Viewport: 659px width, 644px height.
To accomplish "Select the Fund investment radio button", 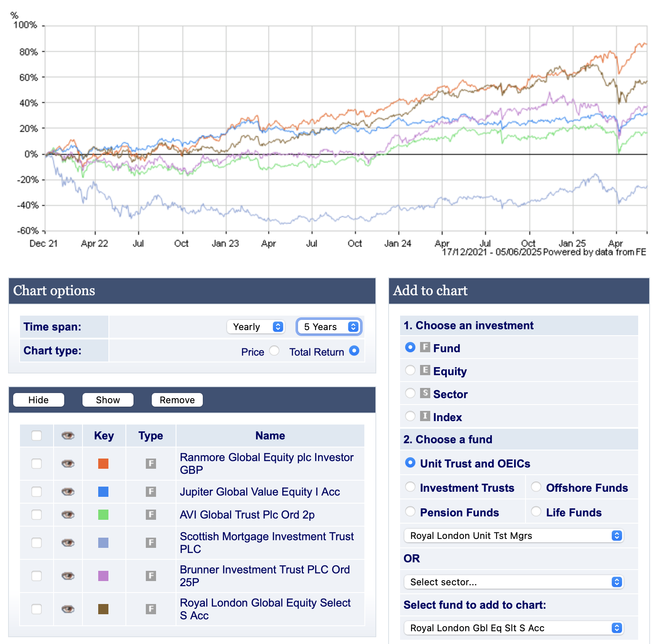I will coord(410,347).
